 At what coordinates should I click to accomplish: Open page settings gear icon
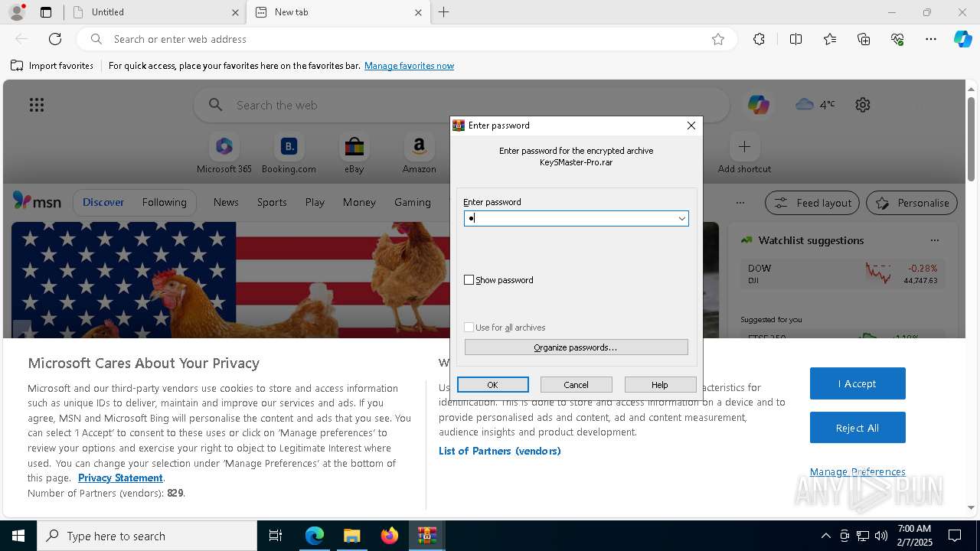click(863, 105)
